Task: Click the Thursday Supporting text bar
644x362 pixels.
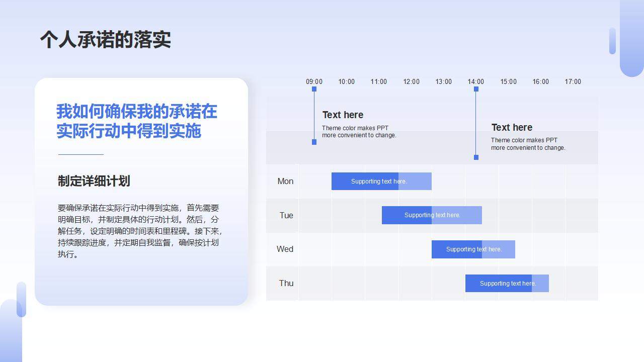Action: tap(507, 283)
